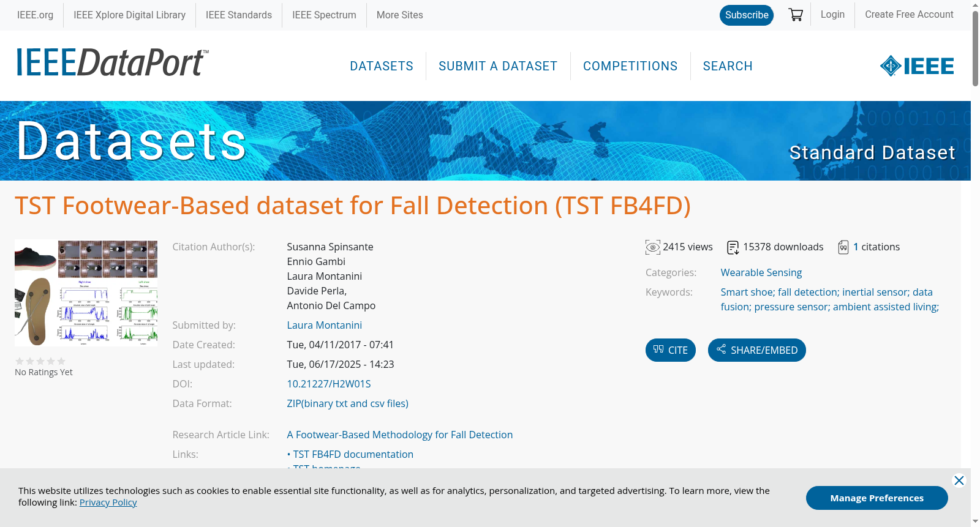Rate the dataset with first star
980x527 pixels.
(20, 361)
